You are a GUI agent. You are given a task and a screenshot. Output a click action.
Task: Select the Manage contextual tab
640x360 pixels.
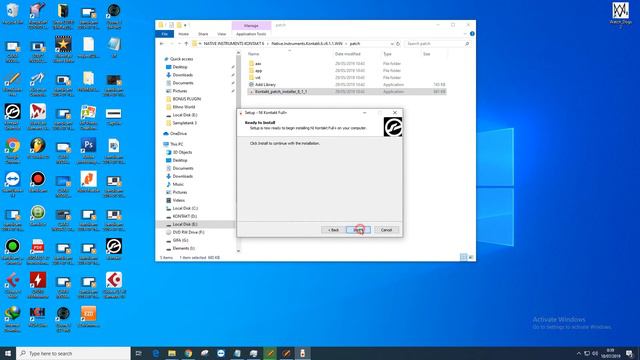click(251, 25)
